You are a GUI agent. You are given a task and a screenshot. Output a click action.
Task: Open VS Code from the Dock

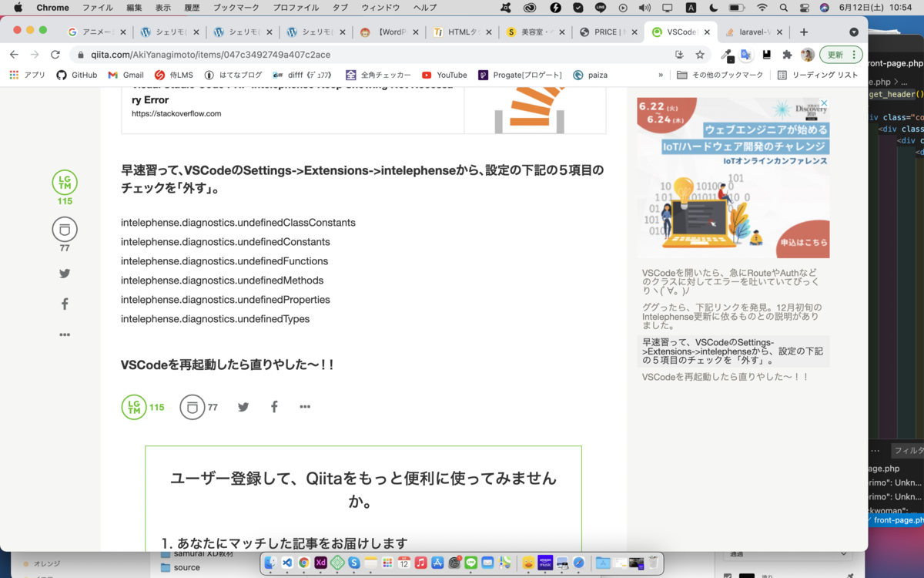pos(287,563)
